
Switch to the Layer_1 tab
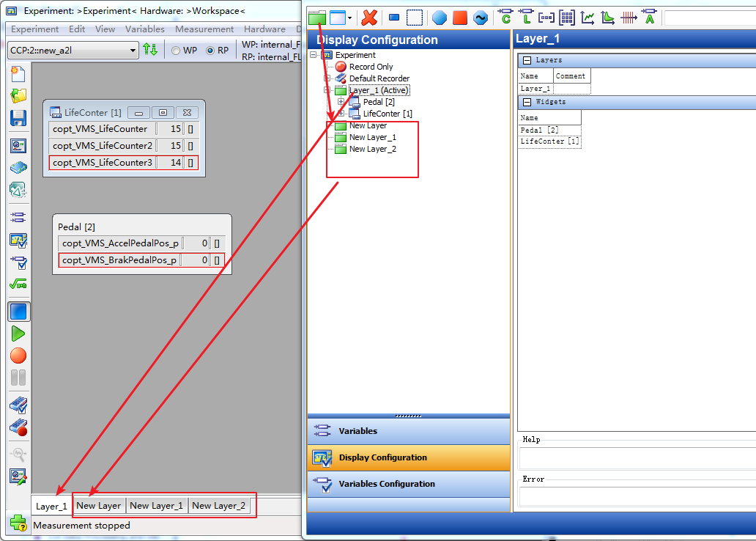click(51, 507)
